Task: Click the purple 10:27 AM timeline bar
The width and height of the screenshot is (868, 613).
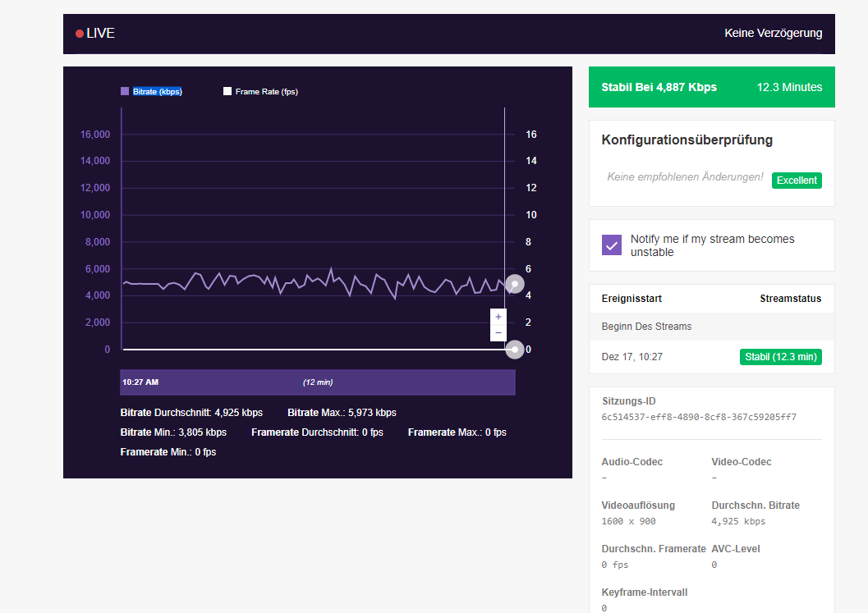Action: pyautogui.click(x=318, y=382)
